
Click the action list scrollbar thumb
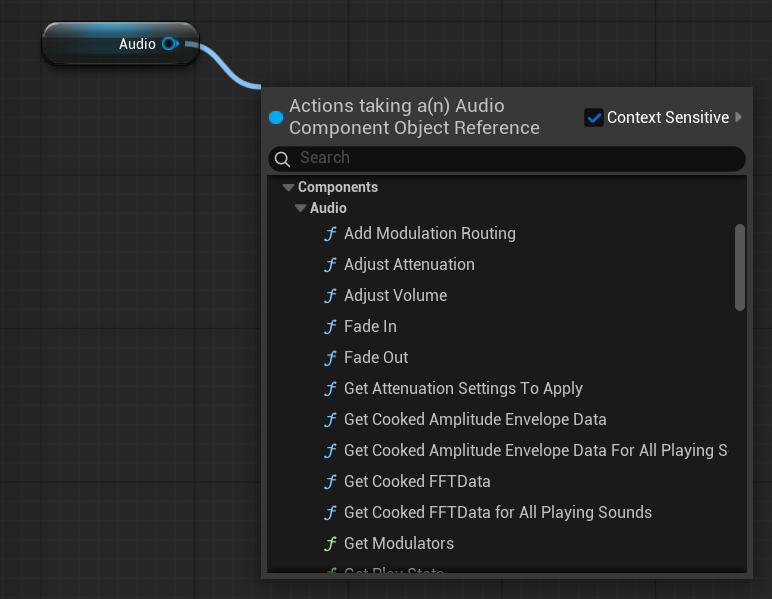(740, 267)
